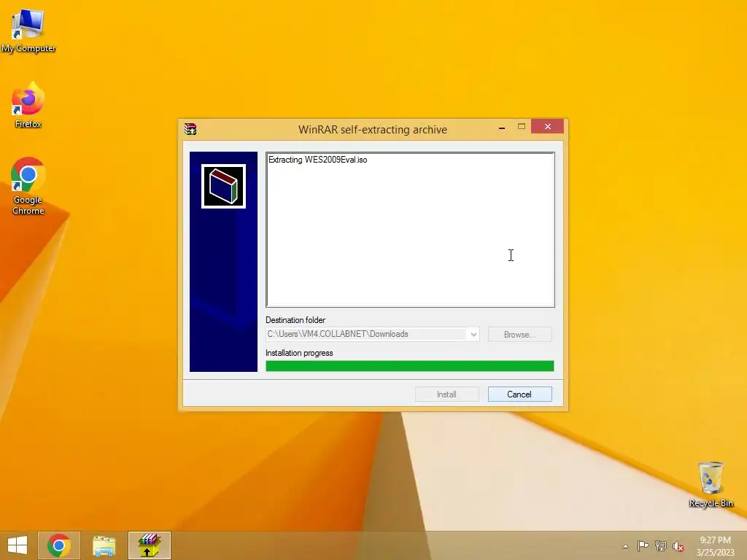
Task: Cancel the extraction
Action: pyautogui.click(x=519, y=394)
